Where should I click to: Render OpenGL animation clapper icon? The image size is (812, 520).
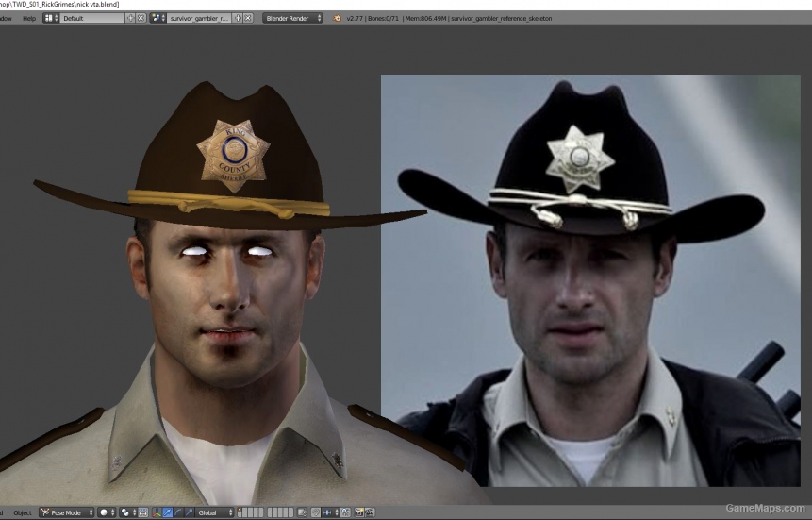click(x=370, y=512)
